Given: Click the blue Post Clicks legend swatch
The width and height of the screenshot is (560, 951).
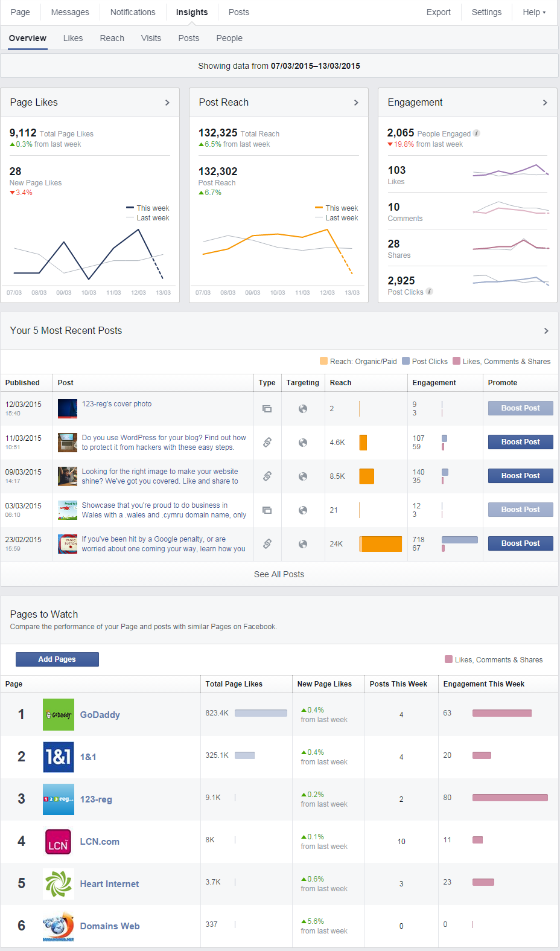Looking at the screenshot, I should pos(406,361).
